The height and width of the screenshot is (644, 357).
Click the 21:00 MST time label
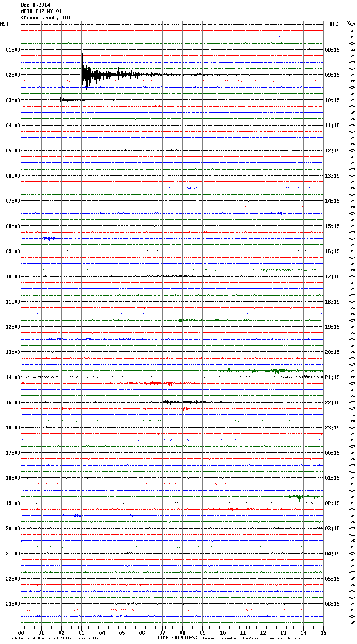coord(13,554)
